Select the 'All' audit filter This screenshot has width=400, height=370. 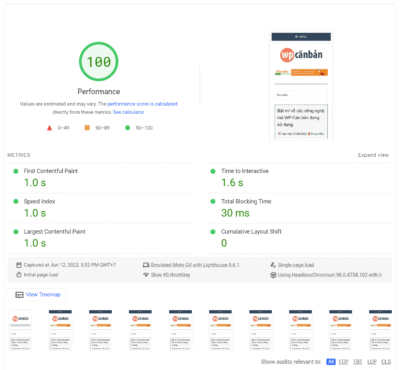(331, 362)
